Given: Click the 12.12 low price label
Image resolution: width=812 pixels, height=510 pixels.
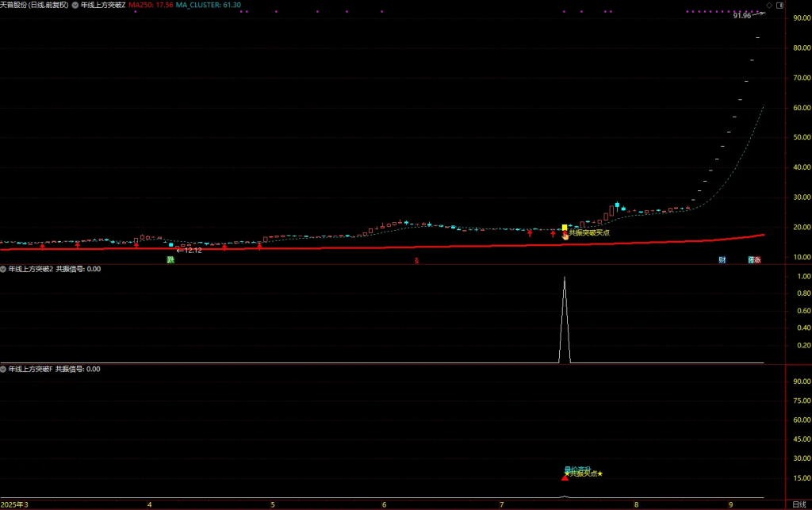Looking at the screenshot, I should [x=193, y=250].
